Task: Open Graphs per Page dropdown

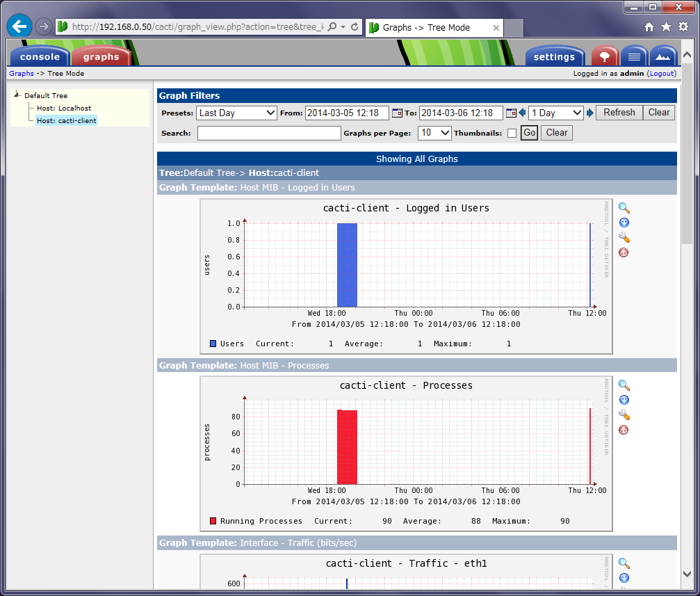Action: point(434,133)
